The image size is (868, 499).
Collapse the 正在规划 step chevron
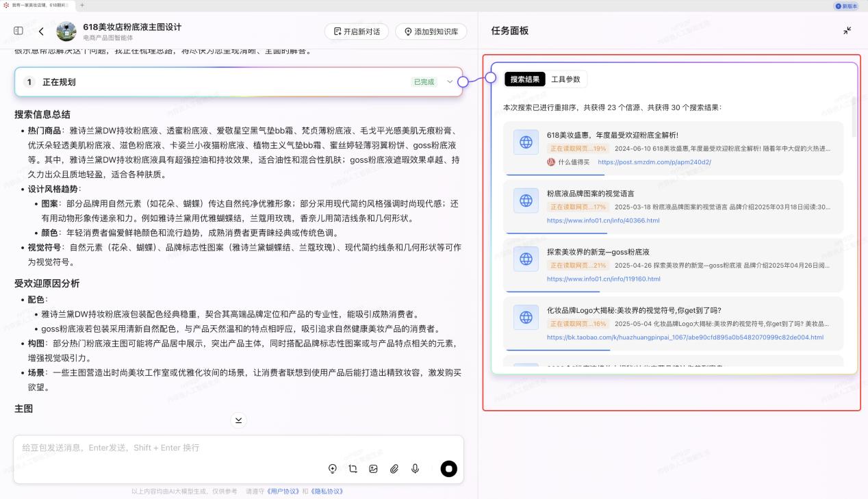450,82
